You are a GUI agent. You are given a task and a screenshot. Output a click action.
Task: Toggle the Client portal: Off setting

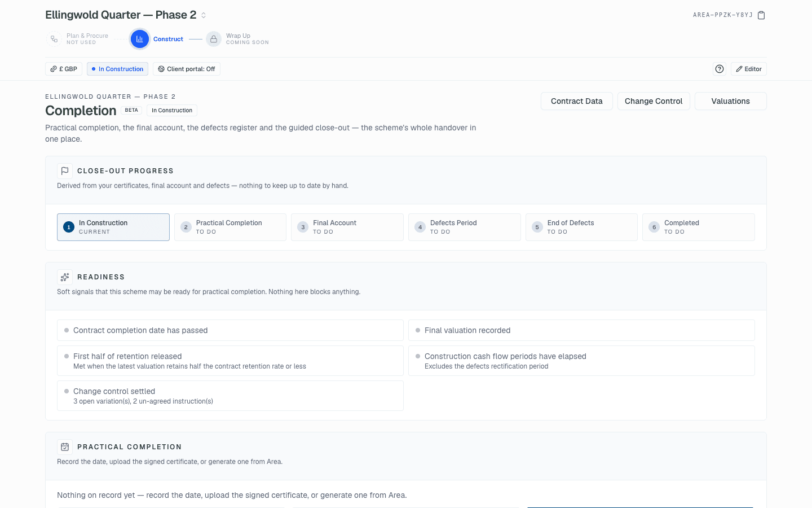187,69
